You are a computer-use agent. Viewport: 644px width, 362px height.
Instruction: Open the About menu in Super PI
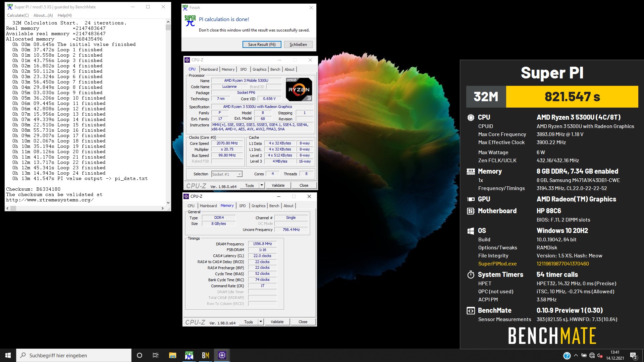pyautogui.click(x=43, y=15)
